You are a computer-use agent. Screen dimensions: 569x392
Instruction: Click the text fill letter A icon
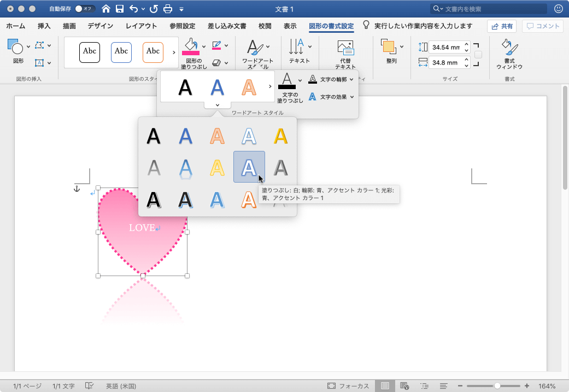tap(287, 80)
